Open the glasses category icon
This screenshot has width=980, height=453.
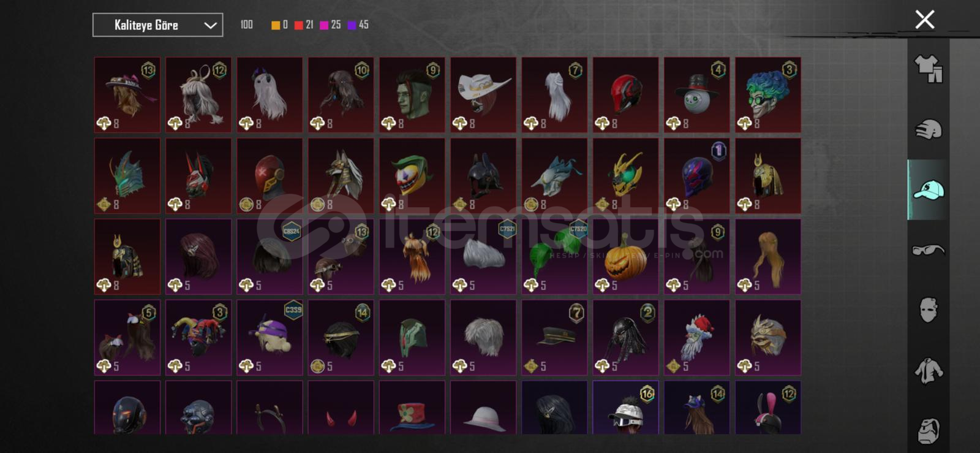click(x=929, y=250)
